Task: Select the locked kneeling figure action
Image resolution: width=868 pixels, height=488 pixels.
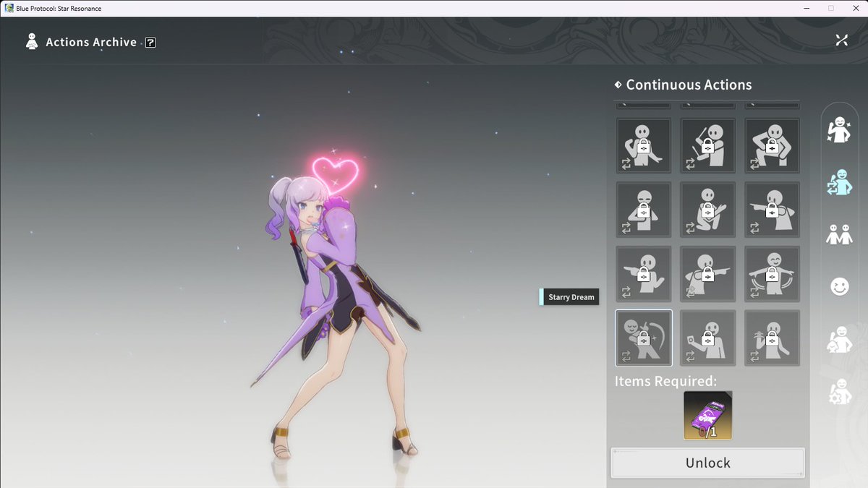Action: (x=708, y=210)
